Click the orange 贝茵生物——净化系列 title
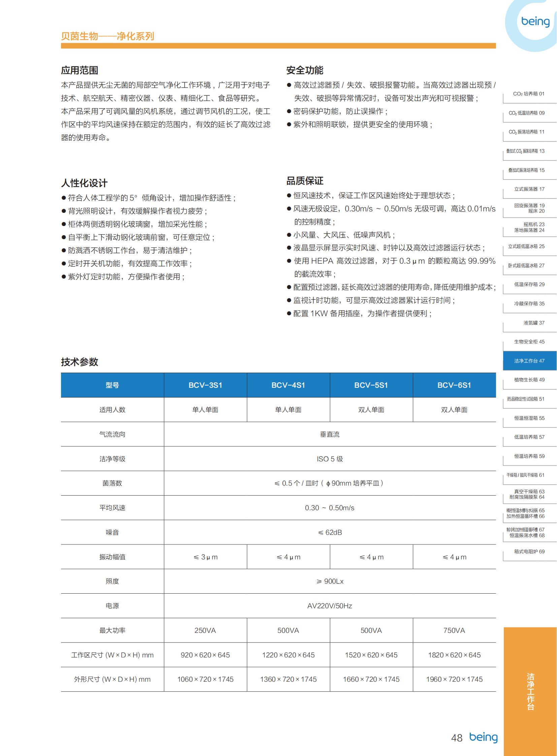 click(x=107, y=36)
